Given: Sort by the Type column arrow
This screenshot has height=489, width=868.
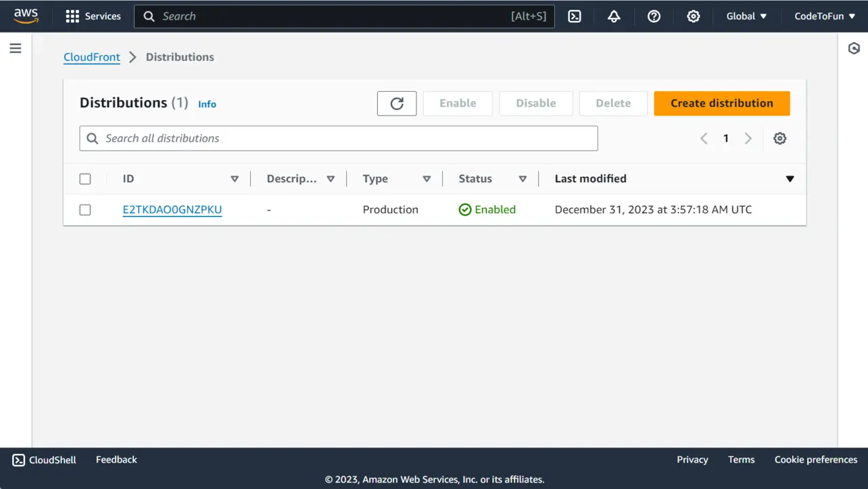Looking at the screenshot, I should tap(427, 179).
